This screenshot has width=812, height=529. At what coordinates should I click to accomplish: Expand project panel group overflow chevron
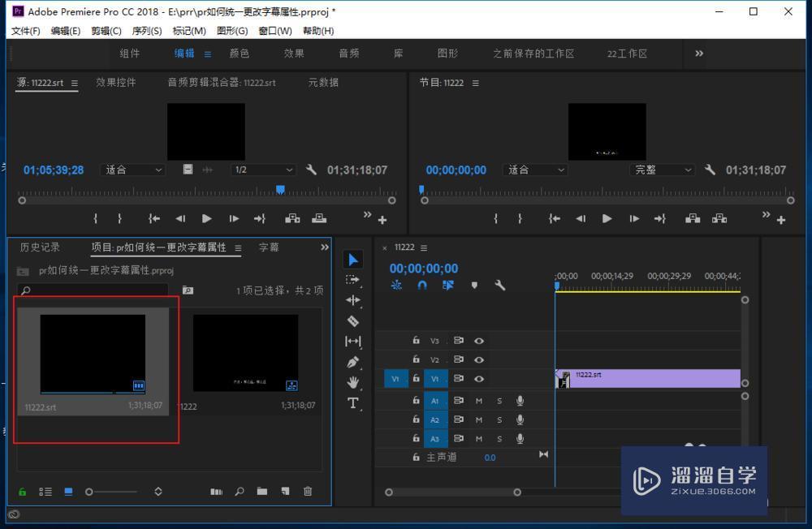point(325,247)
